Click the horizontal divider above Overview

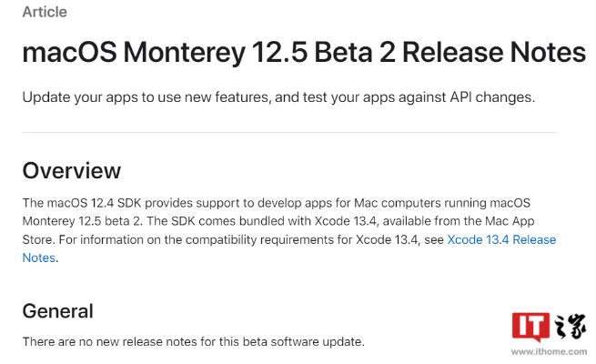click(289, 133)
